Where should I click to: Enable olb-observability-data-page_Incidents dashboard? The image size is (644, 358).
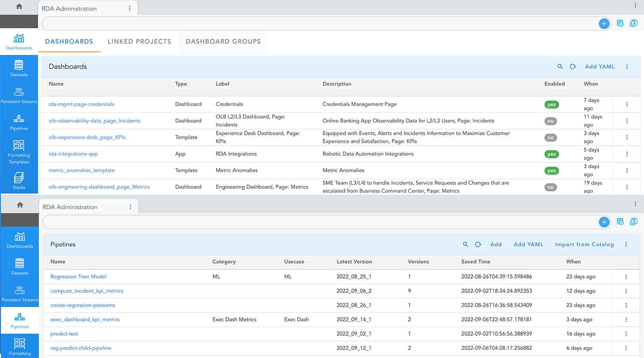(x=551, y=121)
